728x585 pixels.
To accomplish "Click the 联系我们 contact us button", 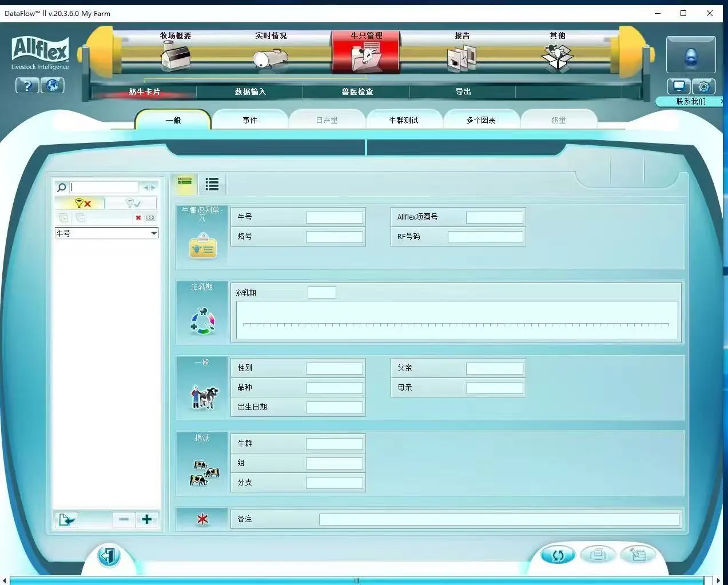I will pyautogui.click(x=690, y=101).
